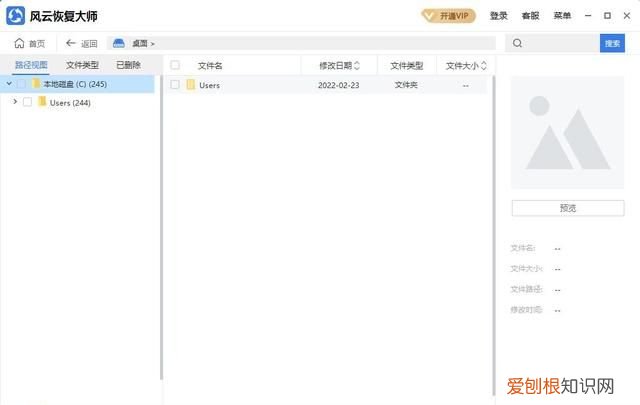Select 桌面 in the breadcrumb path
Screen dimensions: 640x405
pyautogui.click(x=140, y=43)
